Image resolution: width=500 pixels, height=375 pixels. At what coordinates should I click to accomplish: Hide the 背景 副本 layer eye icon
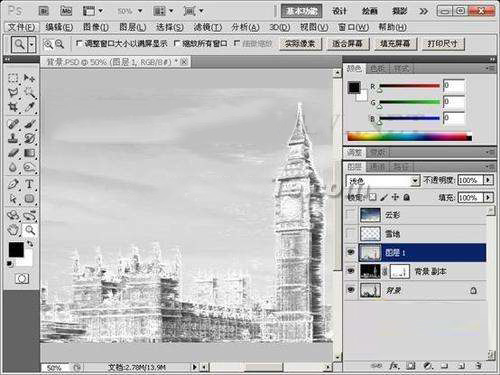tap(351, 271)
